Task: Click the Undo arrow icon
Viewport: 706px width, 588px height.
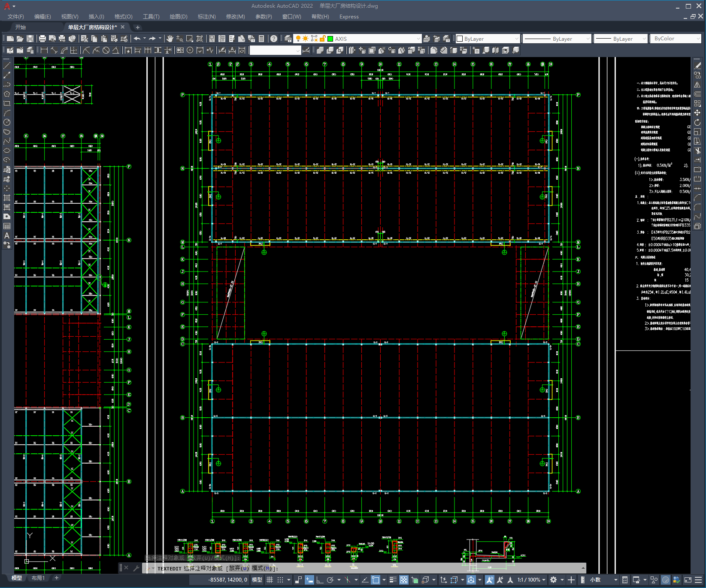Action: [137, 39]
